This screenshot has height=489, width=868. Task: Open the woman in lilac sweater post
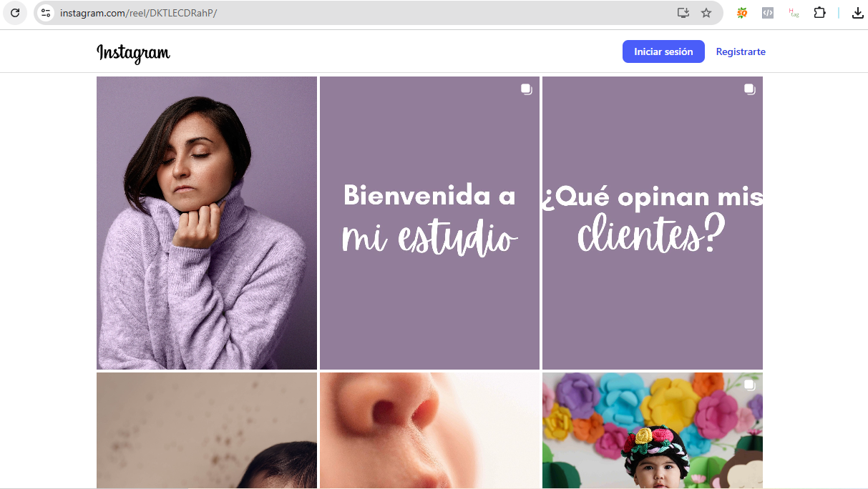[207, 223]
